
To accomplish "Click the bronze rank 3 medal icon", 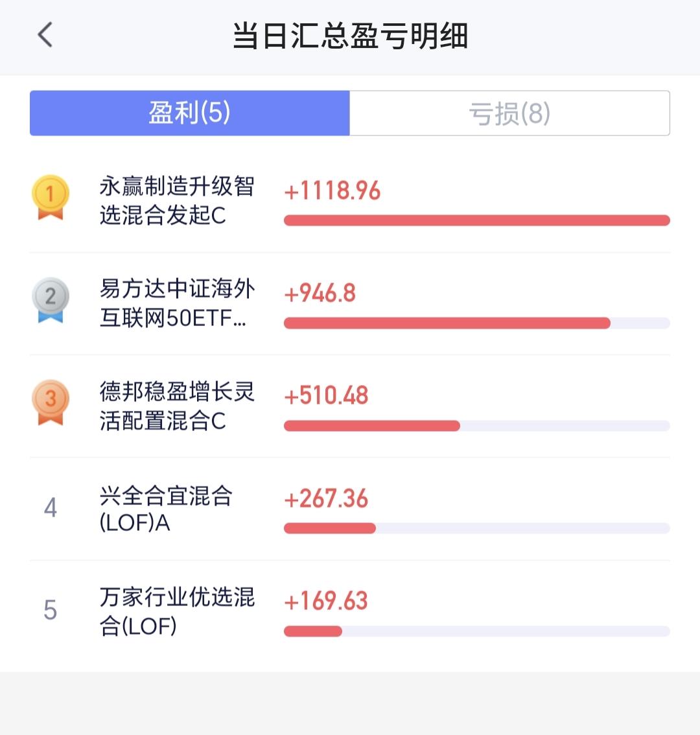I will click(x=50, y=402).
